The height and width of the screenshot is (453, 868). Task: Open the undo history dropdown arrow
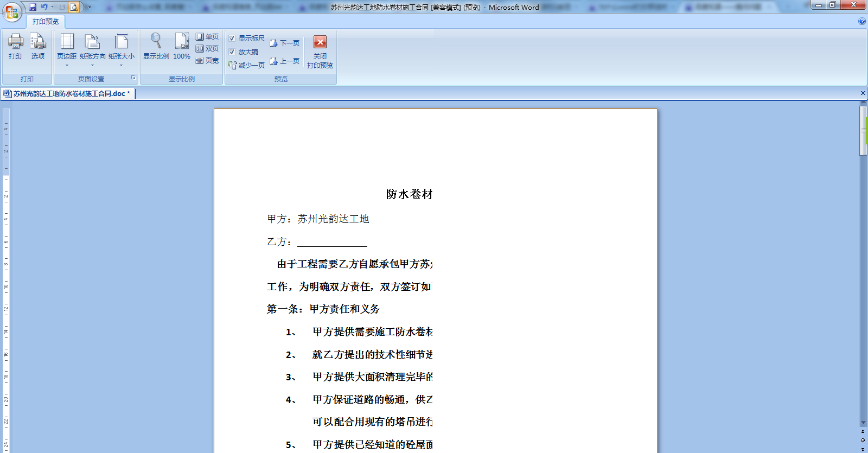(53, 7)
